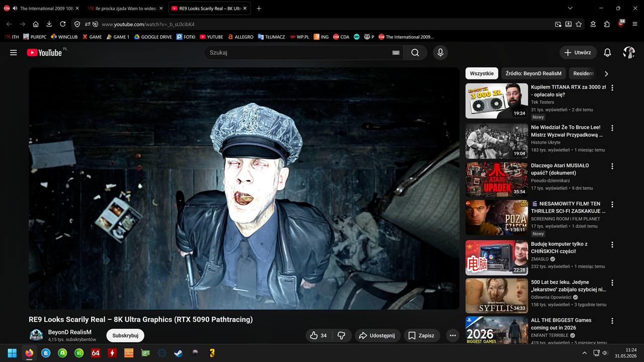Open options for ALL THE BIGGEST Games video
Viewport: 644px width, 362px height.
pos(612,321)
